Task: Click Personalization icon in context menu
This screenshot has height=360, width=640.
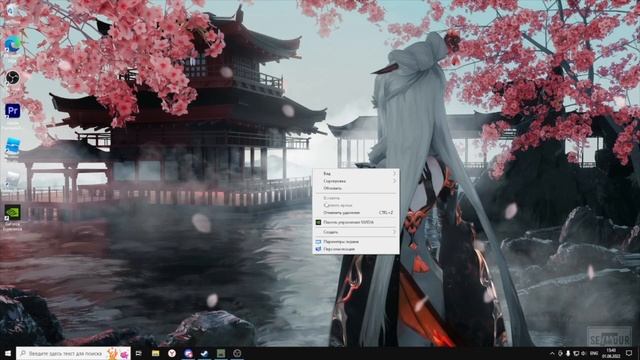Action: coord(318,249)
